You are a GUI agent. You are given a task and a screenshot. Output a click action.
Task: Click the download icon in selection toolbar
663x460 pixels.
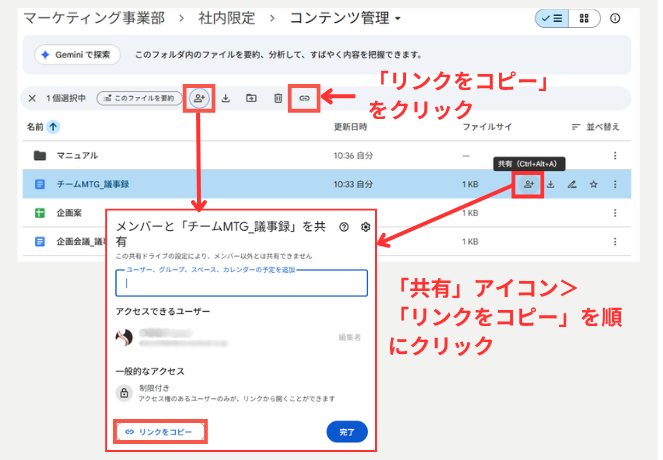click(226, 99)
